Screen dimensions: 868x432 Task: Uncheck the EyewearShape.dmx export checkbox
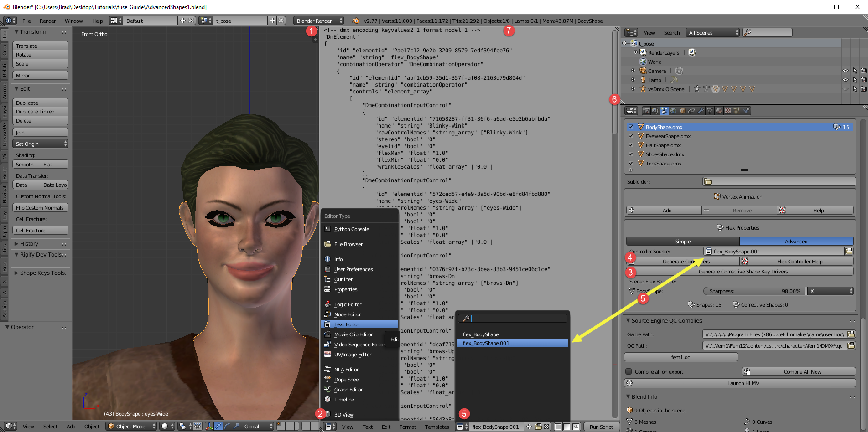(631, 136)
